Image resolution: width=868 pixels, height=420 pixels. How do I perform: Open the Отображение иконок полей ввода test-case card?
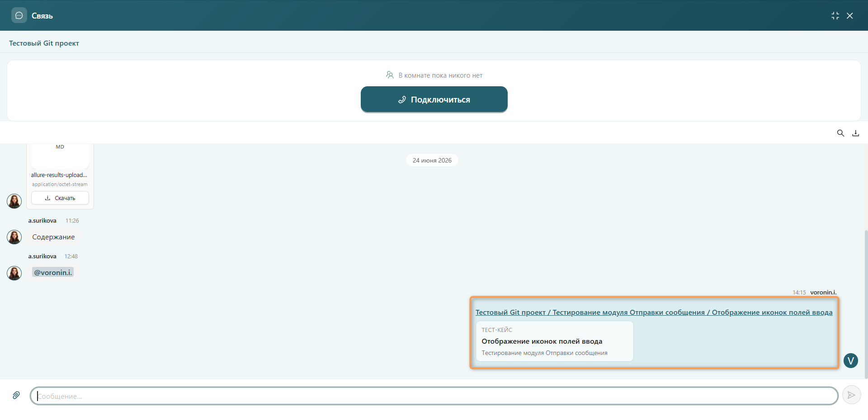555,341
